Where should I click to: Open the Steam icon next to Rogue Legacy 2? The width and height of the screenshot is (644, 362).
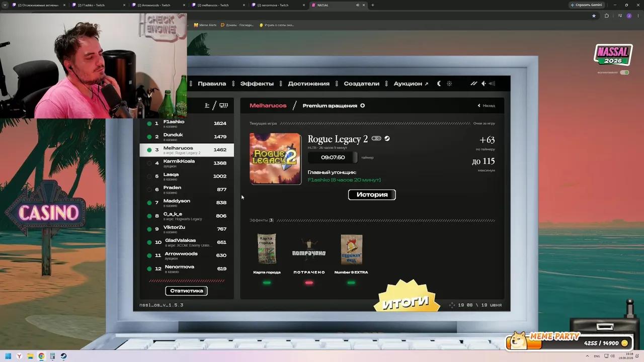(x=387, y=139)
